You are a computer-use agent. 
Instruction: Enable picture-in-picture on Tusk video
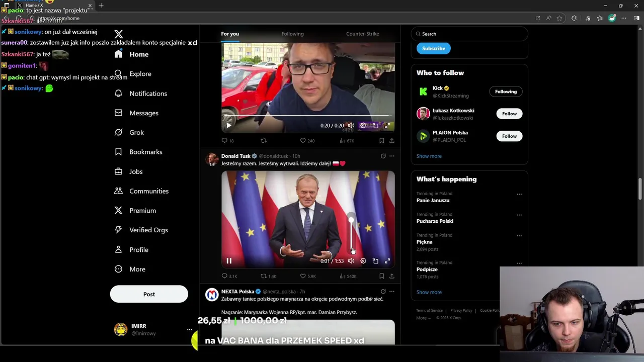[x=375, y=261]
